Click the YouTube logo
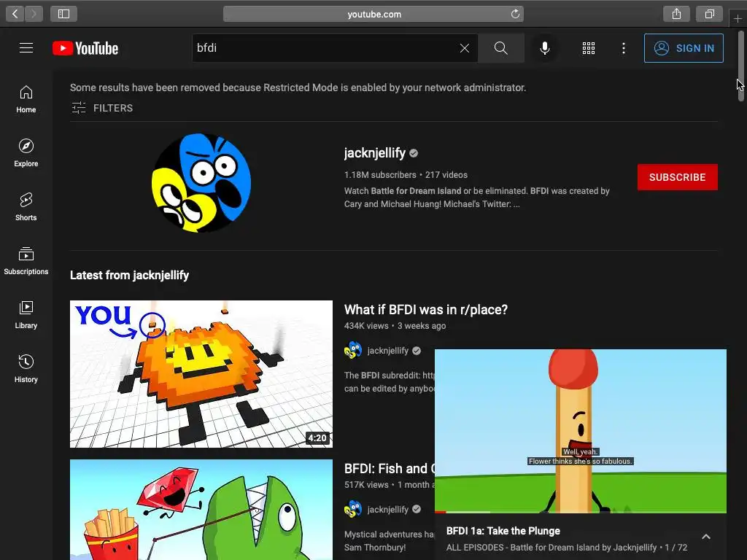Viewport: 747px width, 560px height. pos(85,48)
